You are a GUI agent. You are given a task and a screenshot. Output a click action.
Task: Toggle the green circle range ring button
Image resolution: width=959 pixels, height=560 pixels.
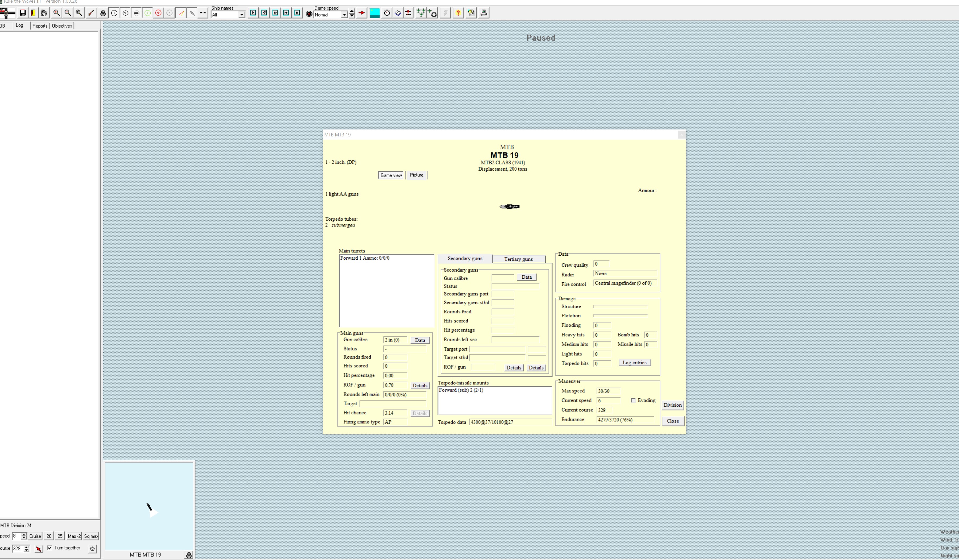[x=147, y=13]
